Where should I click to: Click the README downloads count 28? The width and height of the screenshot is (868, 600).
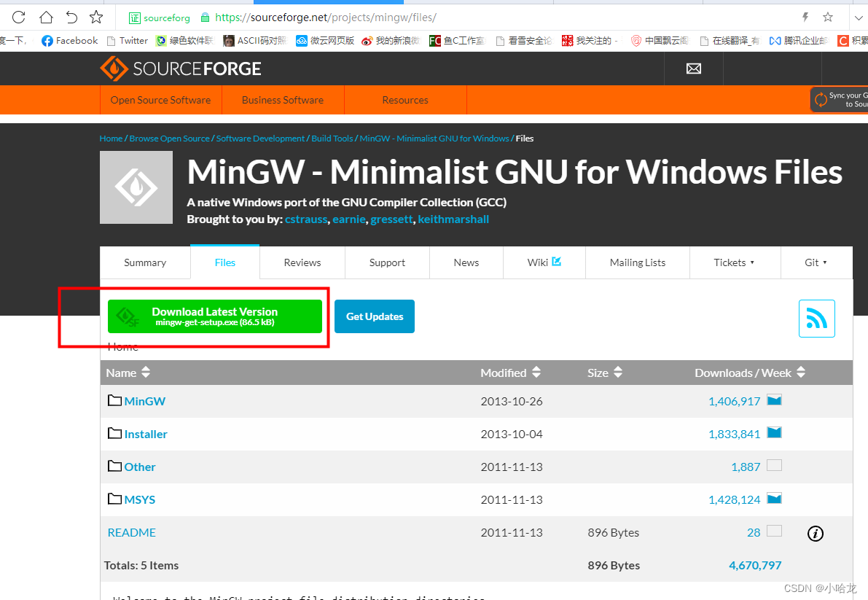coord(754,532)
